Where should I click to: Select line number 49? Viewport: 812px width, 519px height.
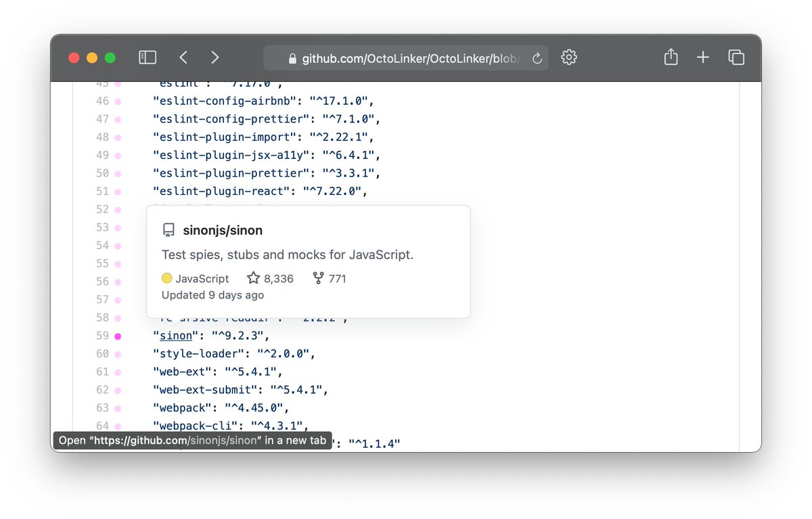click(x=102, y=155)
